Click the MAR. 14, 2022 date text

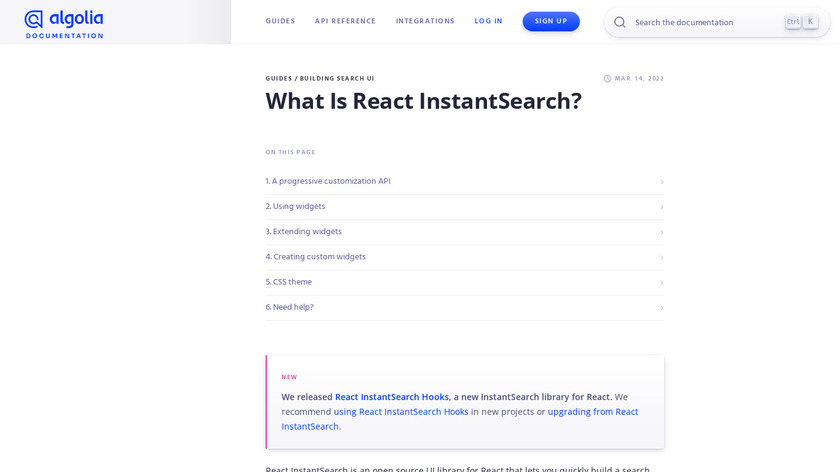[x=639, y=78]
